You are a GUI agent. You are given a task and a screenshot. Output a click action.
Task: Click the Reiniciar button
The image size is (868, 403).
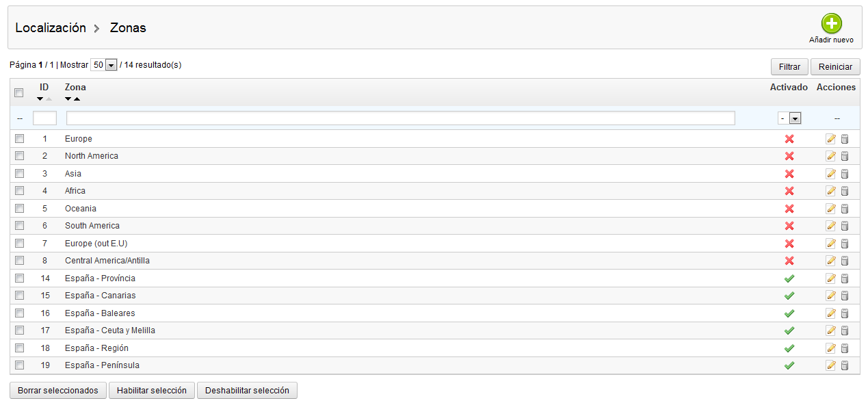coord(835,67)
